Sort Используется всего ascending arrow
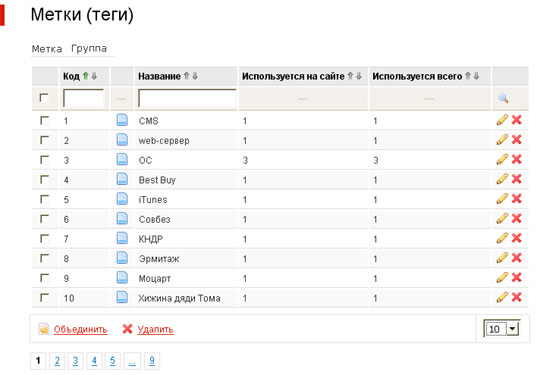The width and height of the screenshot is (537, 375). [x=468, y=76]
